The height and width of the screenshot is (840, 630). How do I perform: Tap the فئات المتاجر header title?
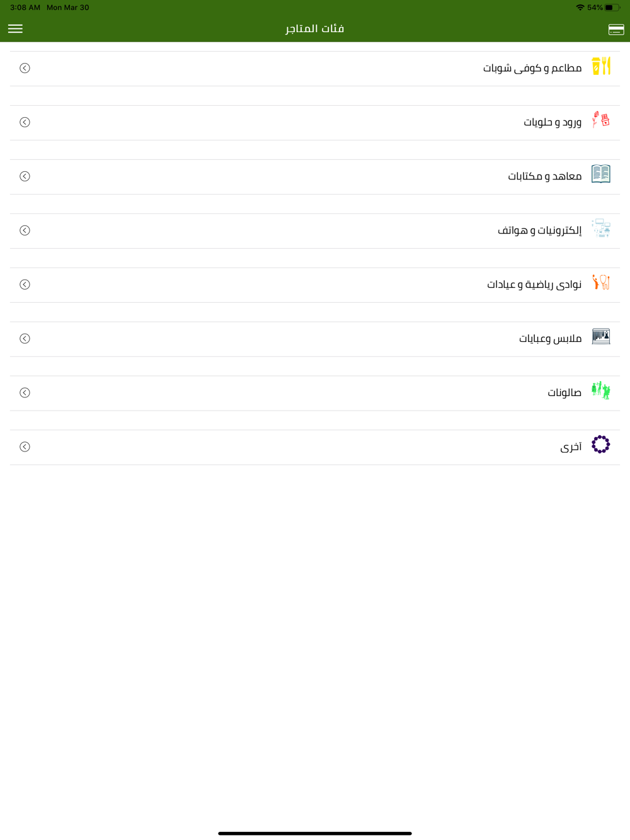[x=315, y=29]
